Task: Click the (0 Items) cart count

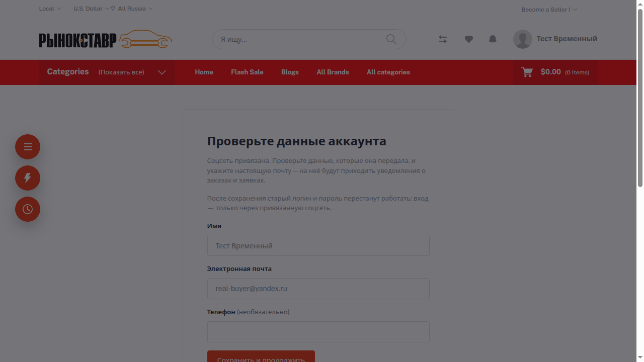Action: tap(577, 72)
